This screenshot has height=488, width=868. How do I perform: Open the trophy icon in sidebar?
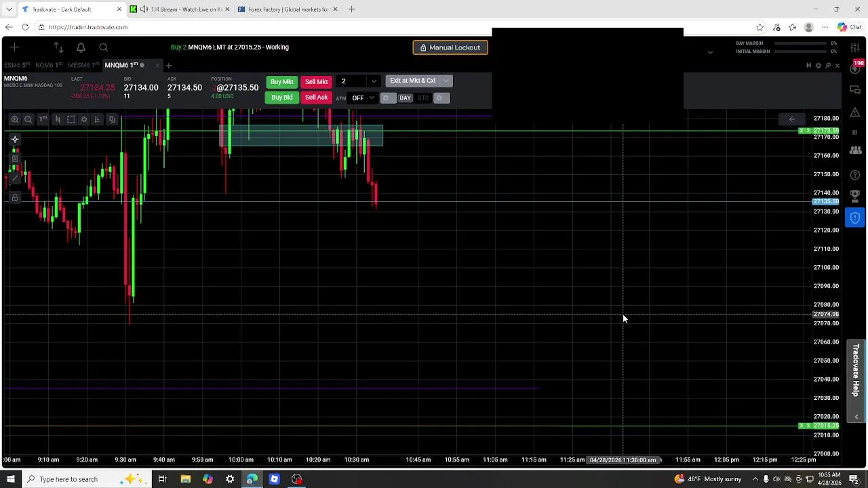pyautogui.click(x=855, y=197)
